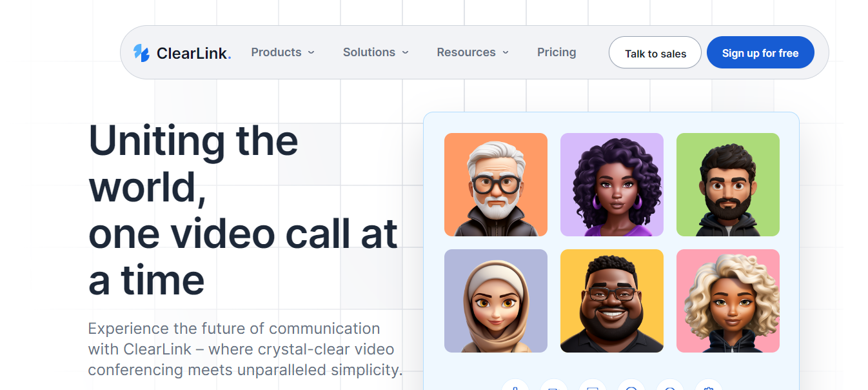Select the gray-haired man with glasses avatar
This screenshot has height=390, width=868.
point(496,185)
